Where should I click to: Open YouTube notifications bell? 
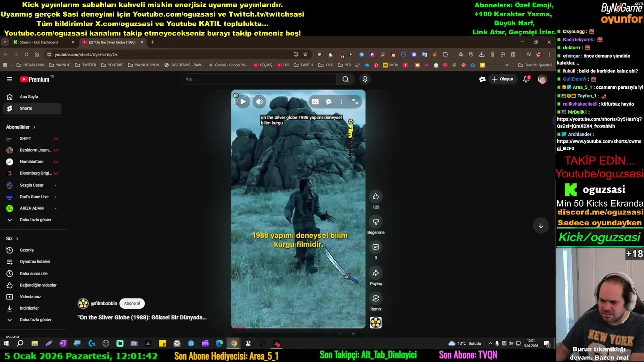tap(526, 79)
